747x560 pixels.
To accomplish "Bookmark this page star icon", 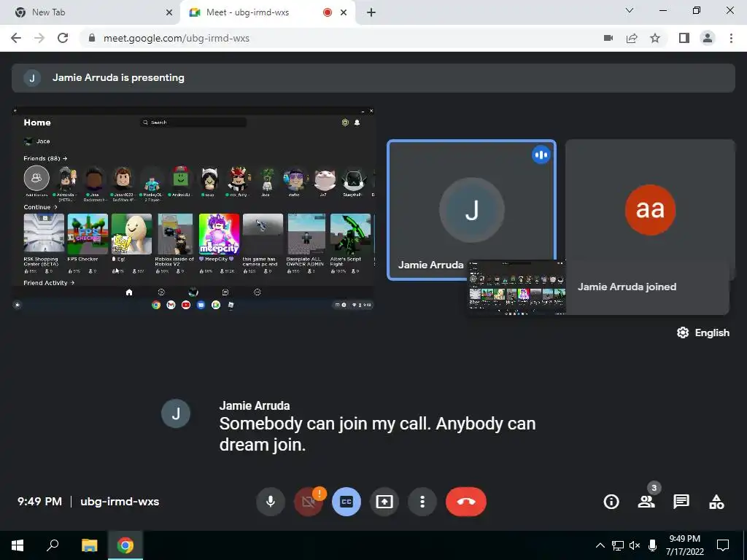I will click(655, 38).
